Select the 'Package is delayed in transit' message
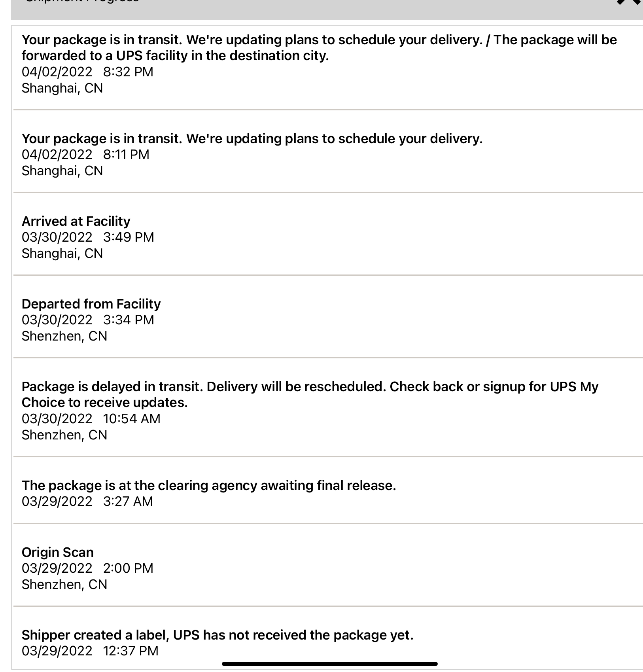This screenshot has width=643, height=672. click(x=310, y=395)
